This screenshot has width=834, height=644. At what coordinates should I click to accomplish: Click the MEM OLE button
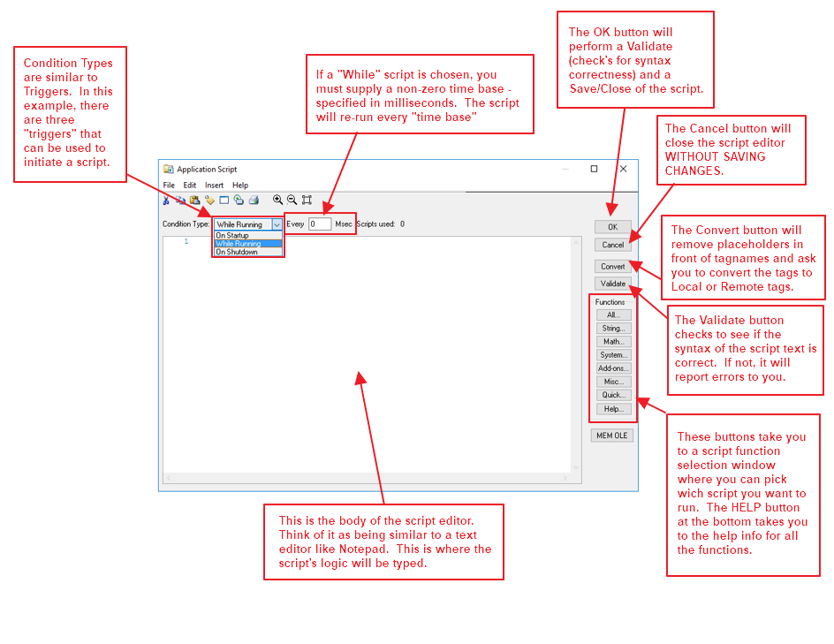[x=611, y=436]
